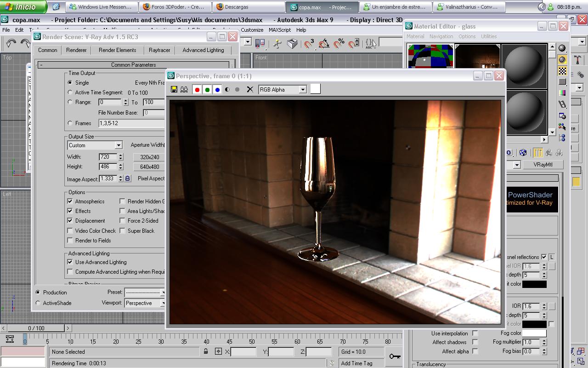Toggle the blue channel button
Viewport: 588px width, 368px height.
[x=217, y=90]
